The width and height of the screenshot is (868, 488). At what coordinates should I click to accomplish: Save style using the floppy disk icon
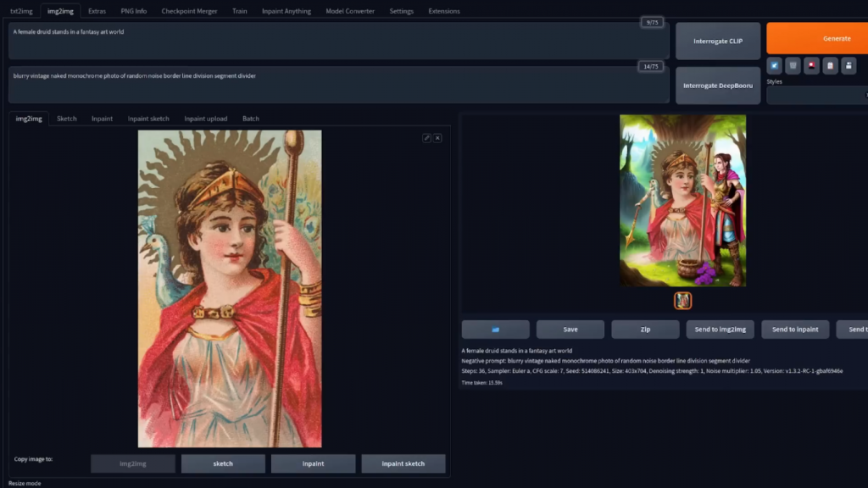tap(849, 65)
